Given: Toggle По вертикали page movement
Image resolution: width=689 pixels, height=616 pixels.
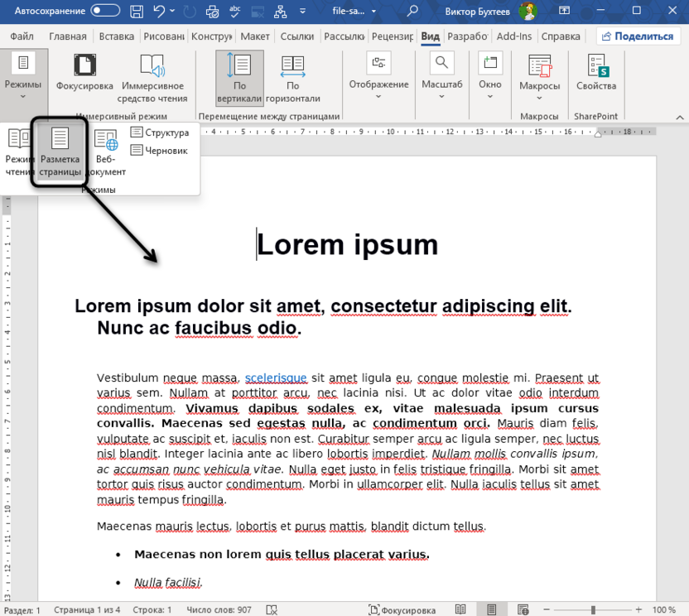Looking at the screenshot, I should 239,78.
